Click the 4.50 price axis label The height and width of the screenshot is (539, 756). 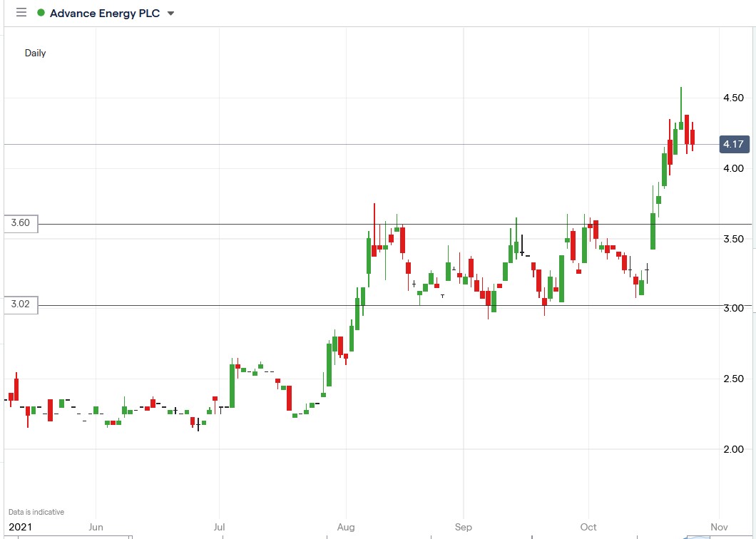click(x=733, y=98)
